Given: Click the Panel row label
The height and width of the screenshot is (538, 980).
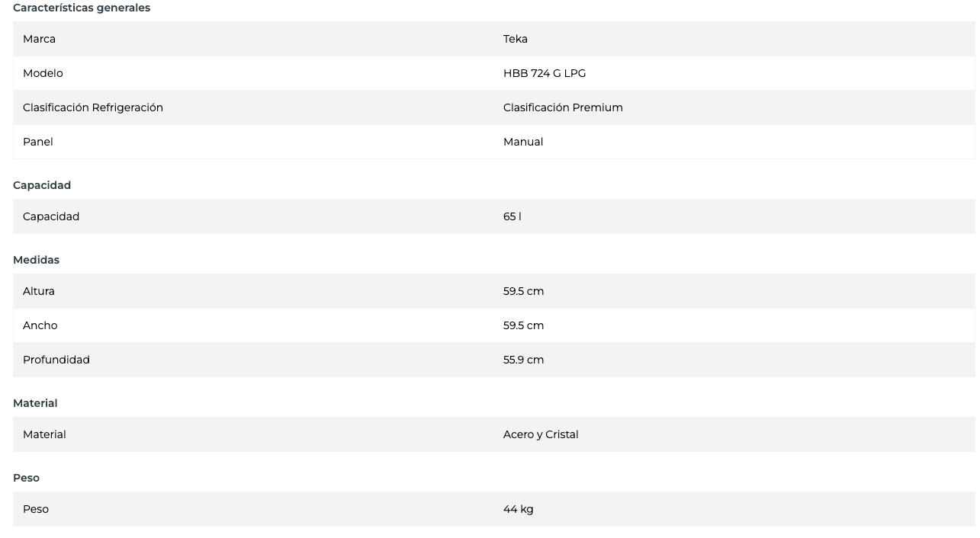Looking at the screenshot, I should (x=38, y=142).
